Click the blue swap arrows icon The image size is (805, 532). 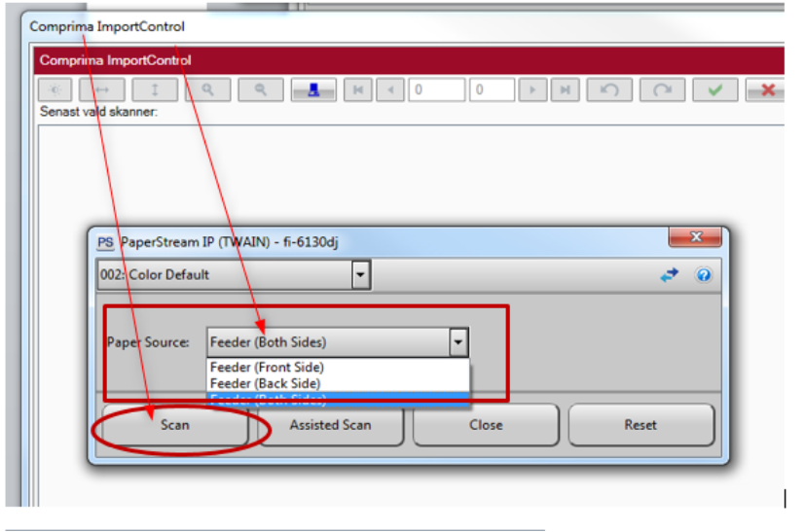pyautogui.click(x=670, y=275)
